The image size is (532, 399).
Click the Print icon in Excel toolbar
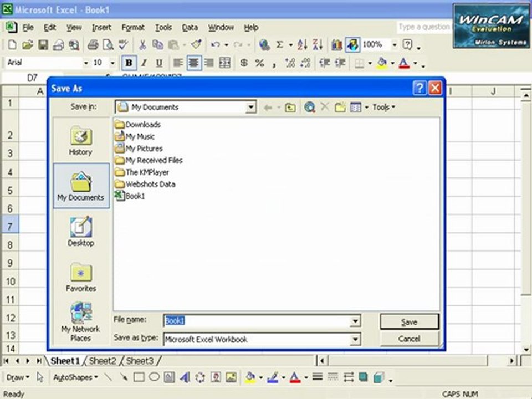(93, 44)
